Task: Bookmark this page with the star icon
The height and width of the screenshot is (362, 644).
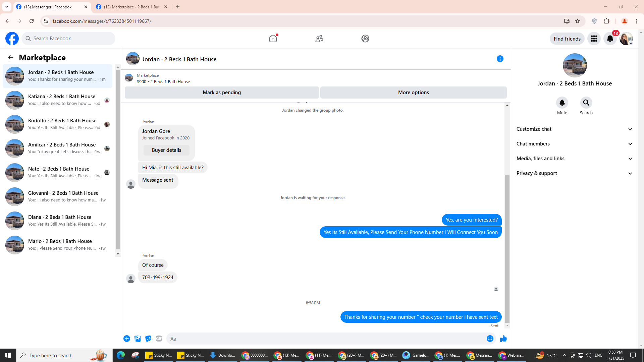Action: tap(578, 21)
